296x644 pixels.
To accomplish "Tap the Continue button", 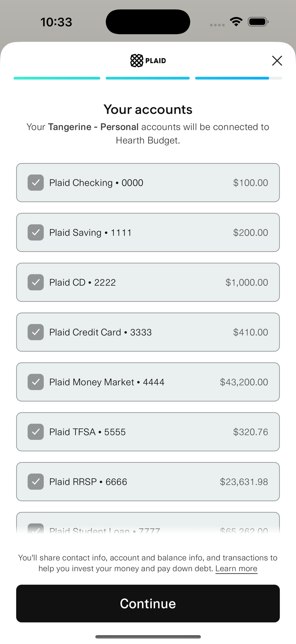I will click(148, 603).
